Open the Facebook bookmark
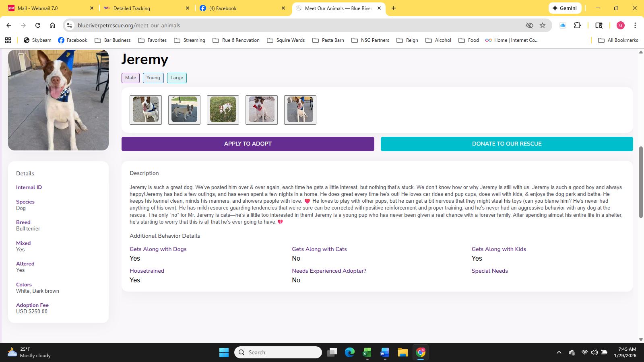 (72, 40)
